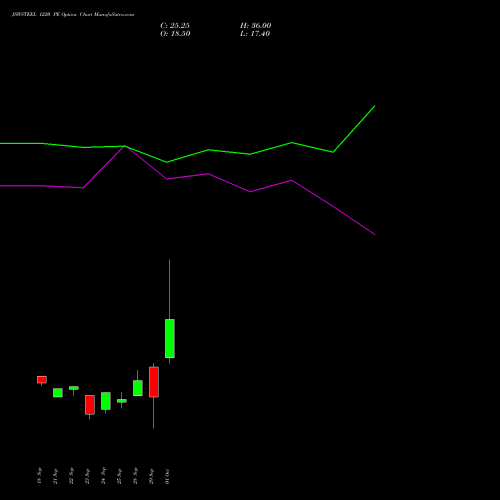Screen dimensions: 500x500
Task: Select the 25 Sep date label
Action: (x=120, y=476)
